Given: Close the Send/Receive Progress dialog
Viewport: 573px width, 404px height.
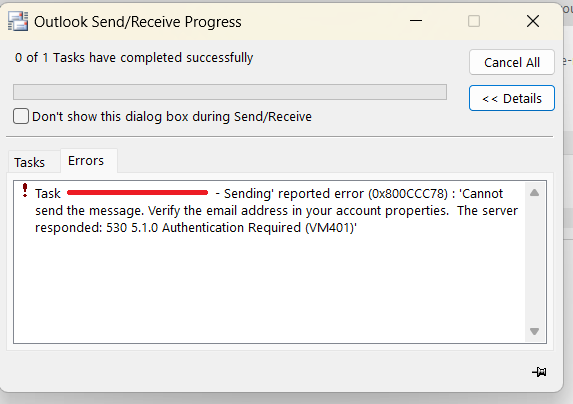Looking at the screenshot, I should pyautogui.click(x=533, y=21).
